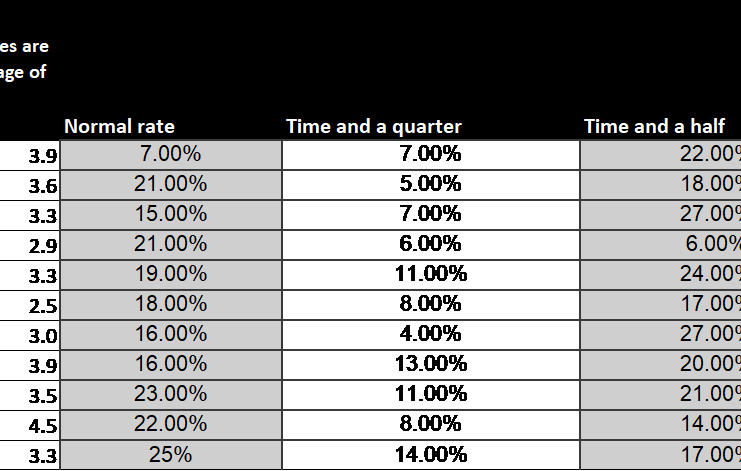741x471 pixels.
Task: Select the 4.00% Time and a quarter cell
Action: (x=431, y=335)
